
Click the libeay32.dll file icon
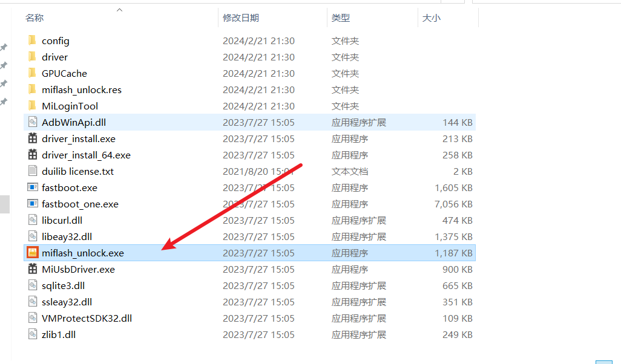point(33,236)
